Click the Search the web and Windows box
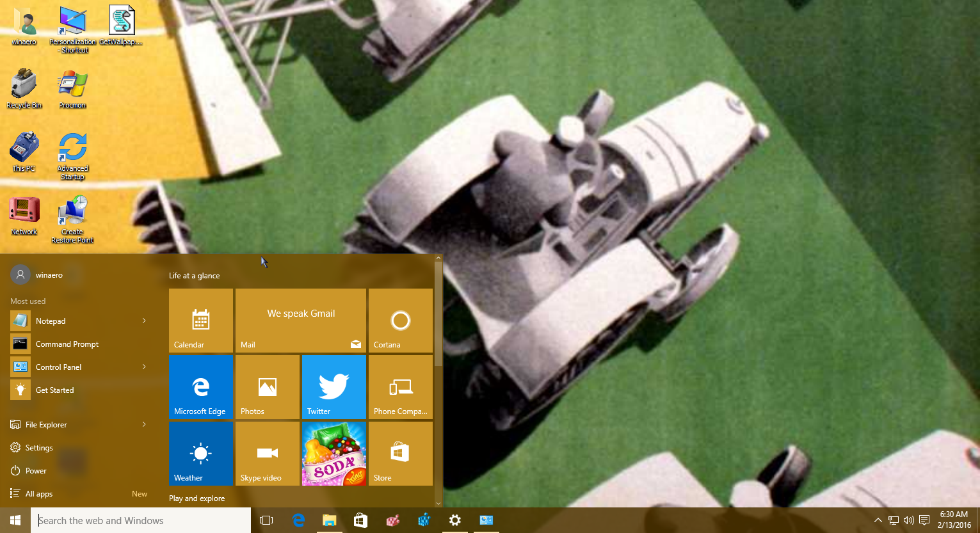 (141, 520)
